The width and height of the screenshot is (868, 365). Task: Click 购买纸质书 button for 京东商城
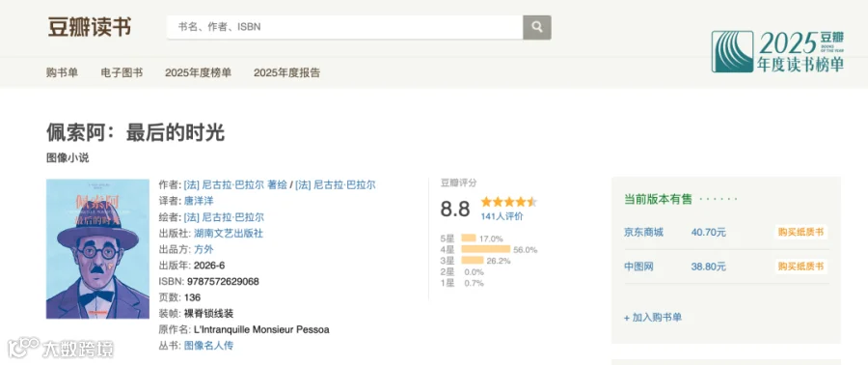click(x=800, y=232)
